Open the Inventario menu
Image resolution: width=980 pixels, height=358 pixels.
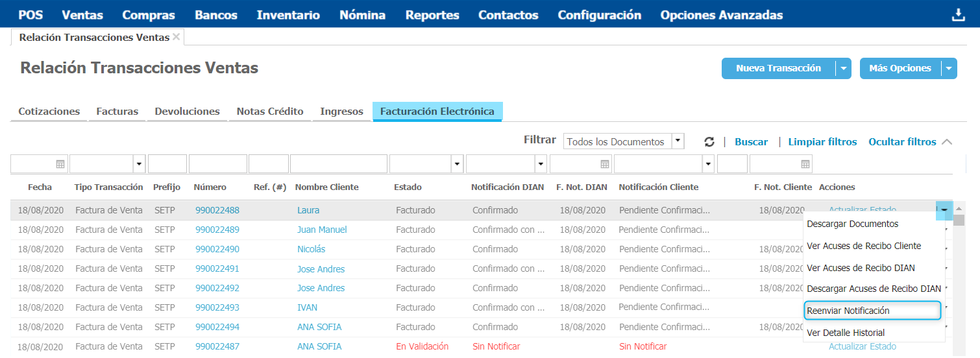pos(288,15)
